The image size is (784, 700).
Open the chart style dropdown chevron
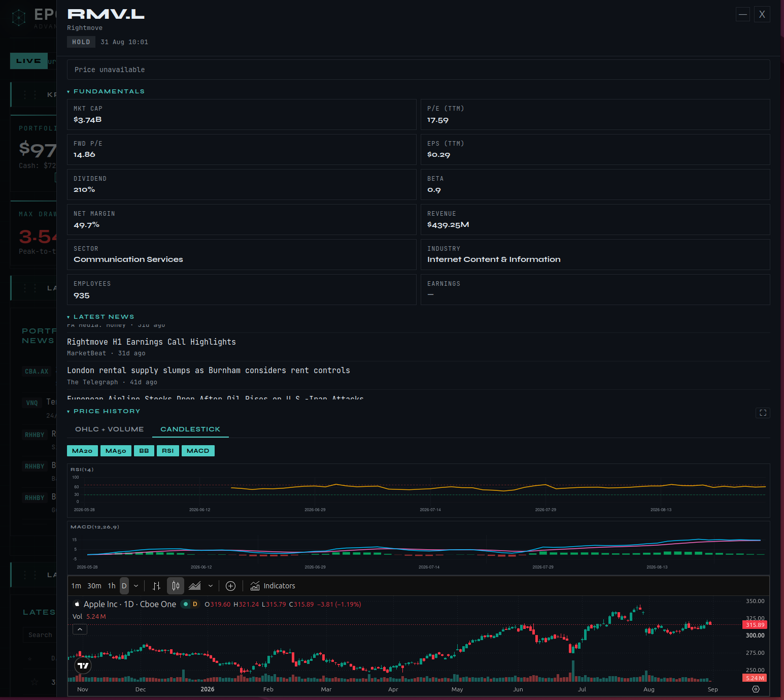211,586
